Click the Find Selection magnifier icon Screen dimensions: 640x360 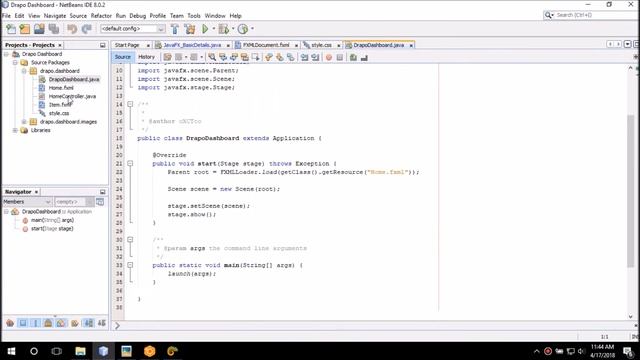point(212,58)
